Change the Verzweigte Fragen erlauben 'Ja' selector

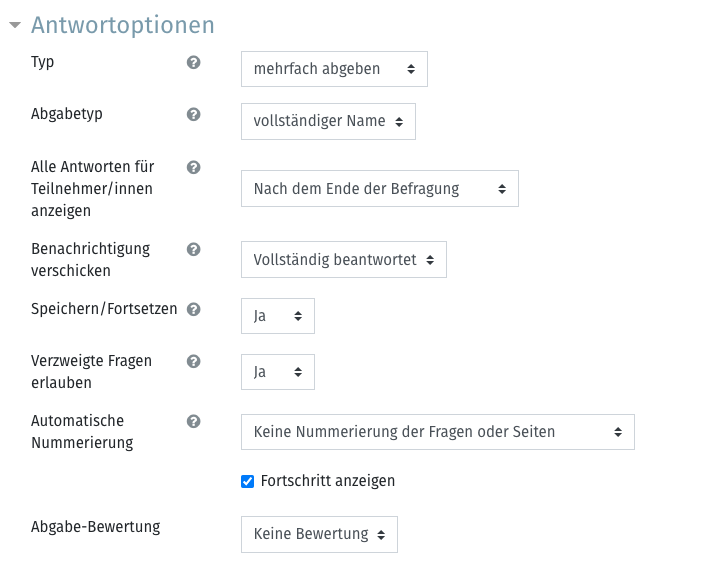[x=278, y=372]
